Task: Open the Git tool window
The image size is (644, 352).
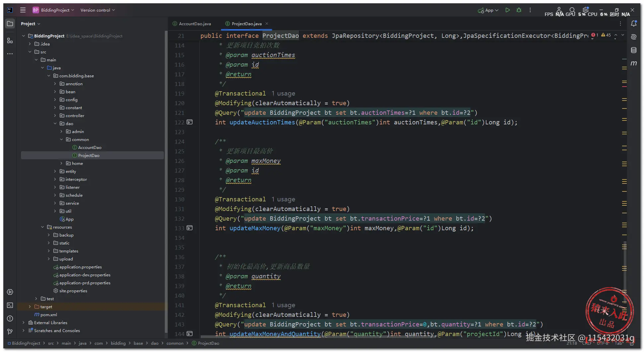Action: click(x=10, y=332)
